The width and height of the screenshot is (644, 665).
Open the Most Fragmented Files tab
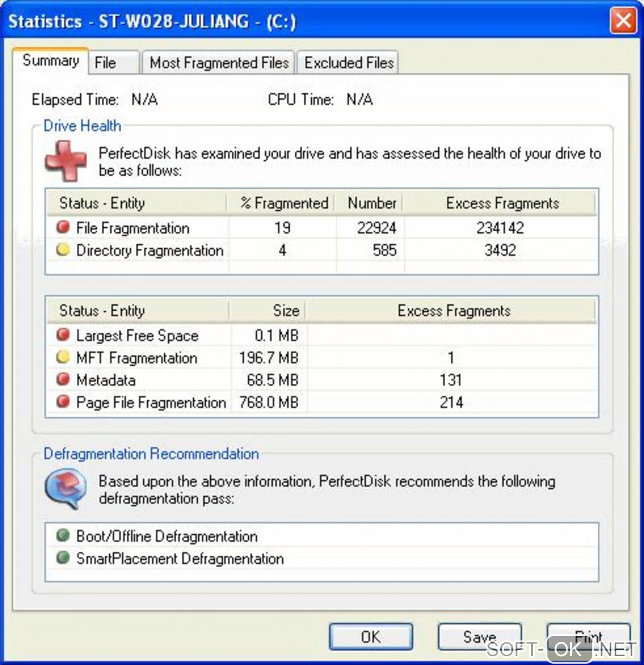tap(218, 63)
